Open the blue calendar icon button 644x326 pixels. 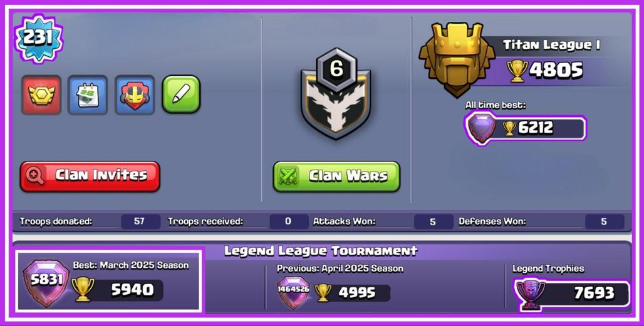(88, 94)
